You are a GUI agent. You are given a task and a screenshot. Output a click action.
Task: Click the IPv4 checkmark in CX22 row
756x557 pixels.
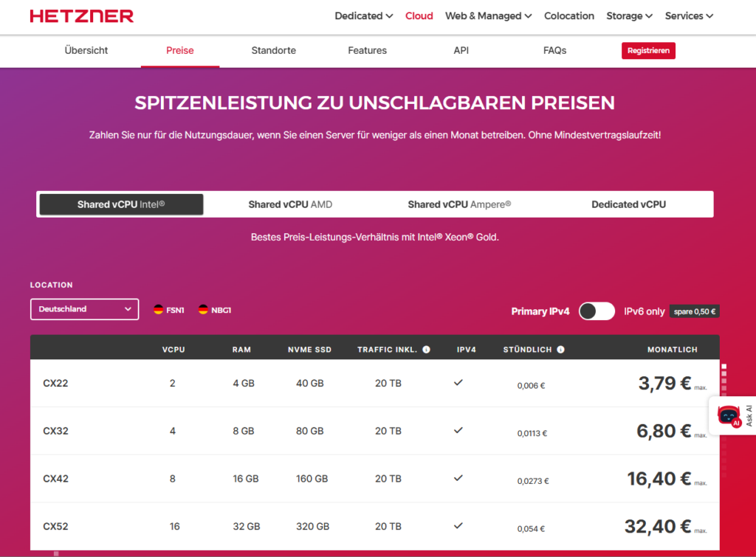[458, 383]
